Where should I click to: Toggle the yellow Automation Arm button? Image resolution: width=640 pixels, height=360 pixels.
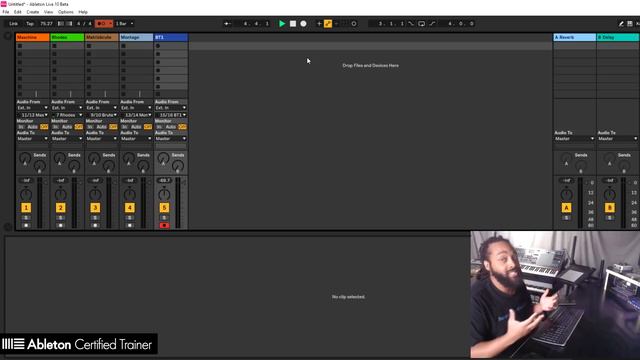pyautogui.click(x=328, y=24)
